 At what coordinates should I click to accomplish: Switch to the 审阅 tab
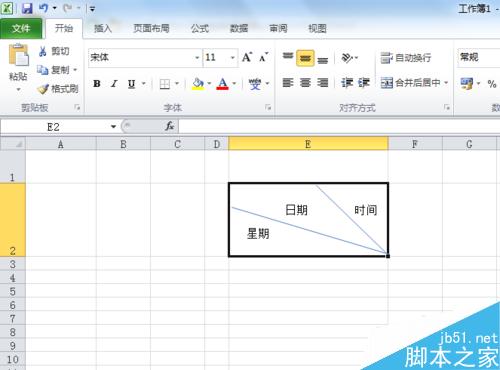[x=278, y=29]
